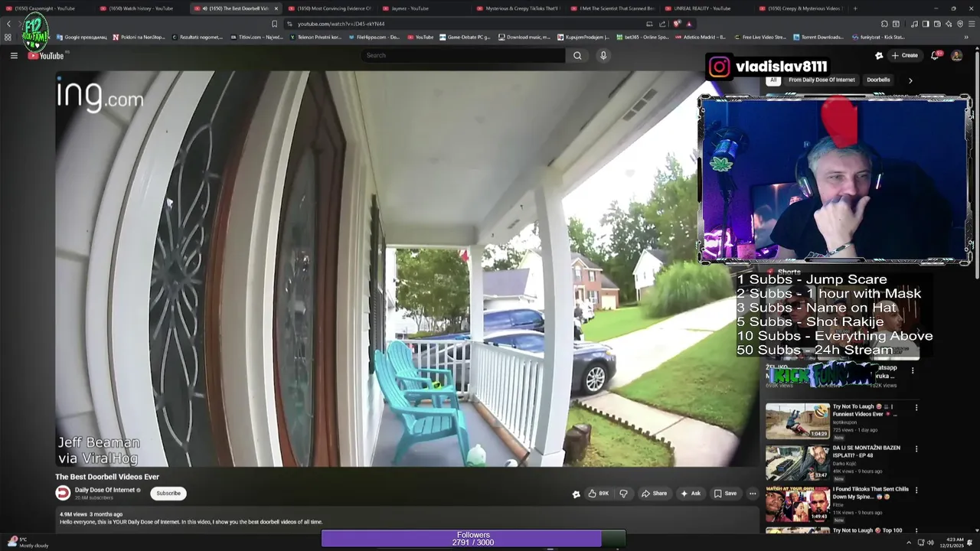
Task: Select the Doorbells filter chip
Action: tap(878, 80)
